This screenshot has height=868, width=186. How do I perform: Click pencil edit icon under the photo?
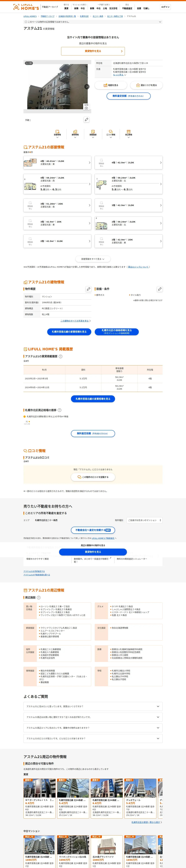click(86, 120)
